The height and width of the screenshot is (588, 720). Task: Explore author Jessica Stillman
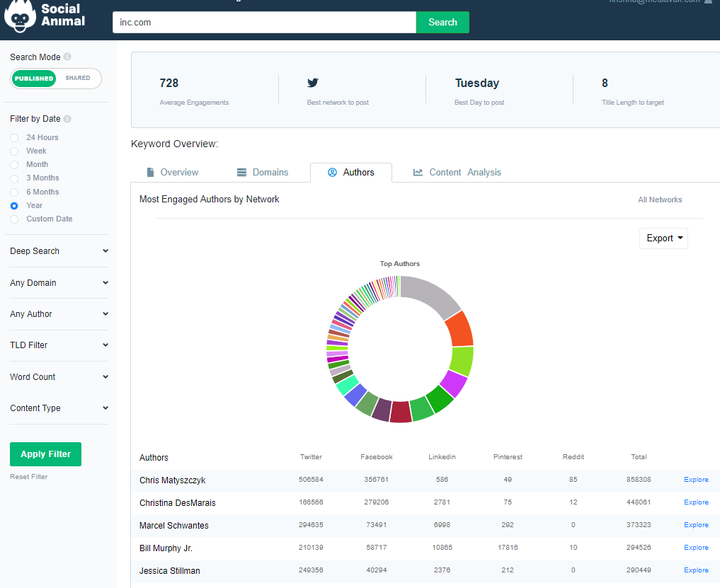pyautogui.click(x=696, y=570)
